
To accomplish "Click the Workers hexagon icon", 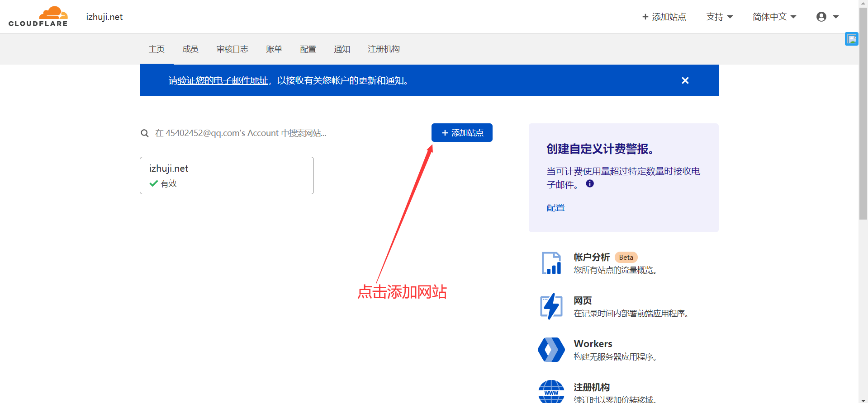I will tap(551, 350).
